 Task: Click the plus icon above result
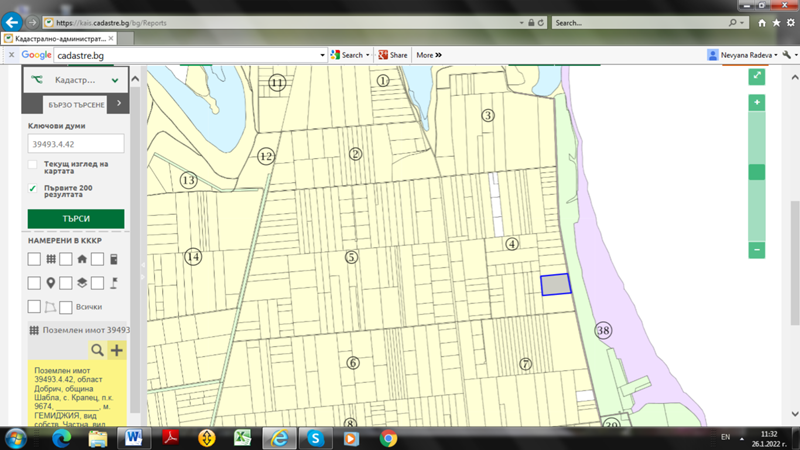coord(116,349)
